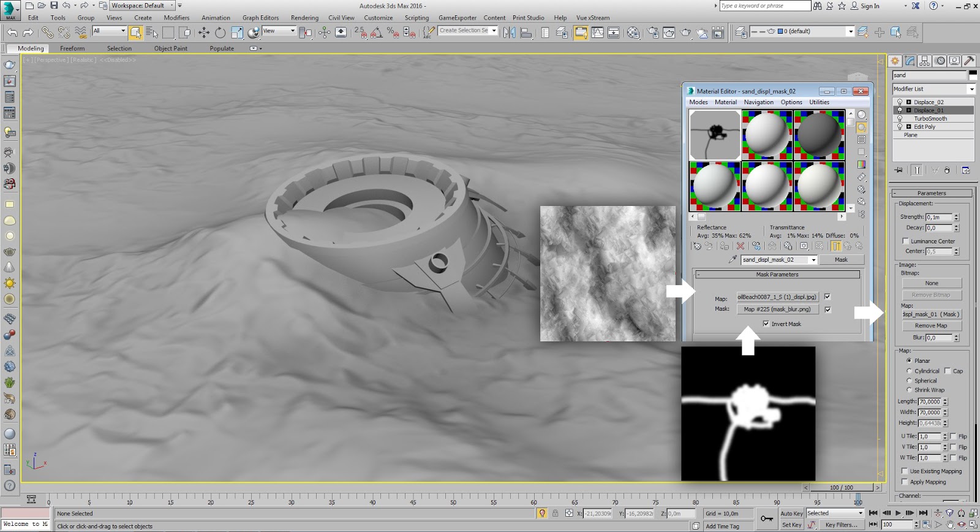The height and width of the screenshot is (532, 980).
Task: Expand the layer dropdown showing 0 (default)
Action: click(x=850, y=31)
